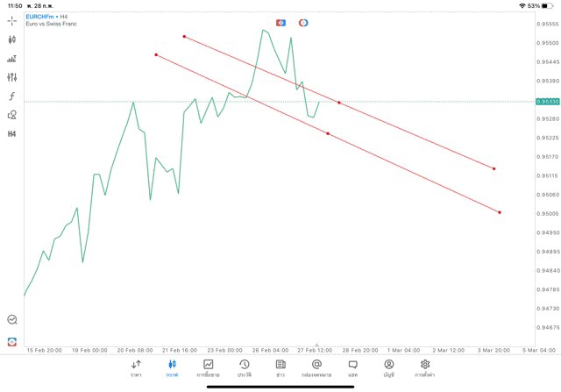Activate the crosshair cursor tool
The height and width of the screenshot is (392, 561).
pyautogui.click(x=12, y=20)
